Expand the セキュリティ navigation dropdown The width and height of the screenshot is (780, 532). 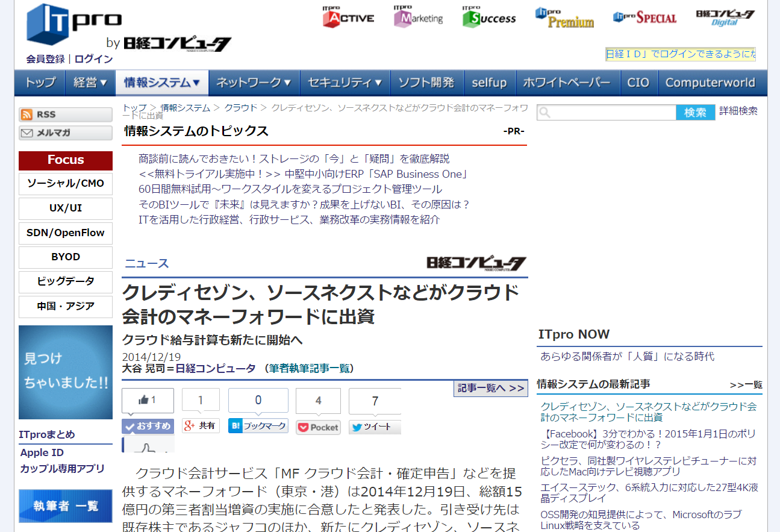click(x=345, y=83)
